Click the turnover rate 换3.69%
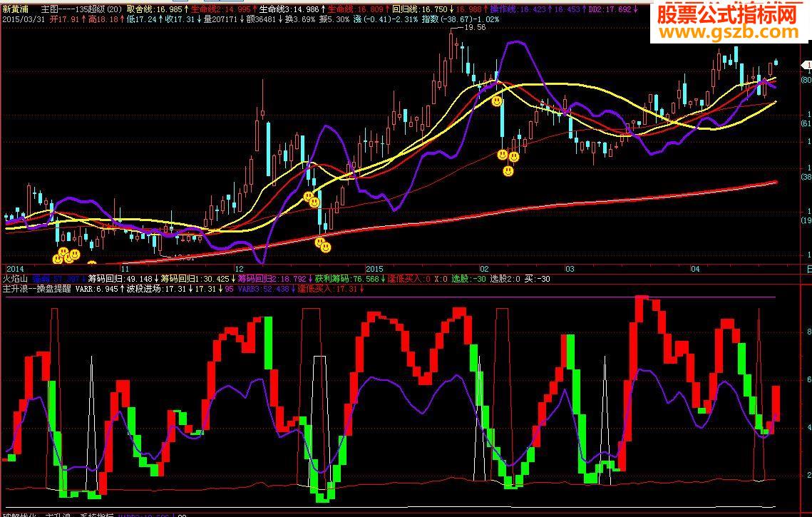Screen dimensions: 812x517 pyautogui.click(x=300, y=19)
